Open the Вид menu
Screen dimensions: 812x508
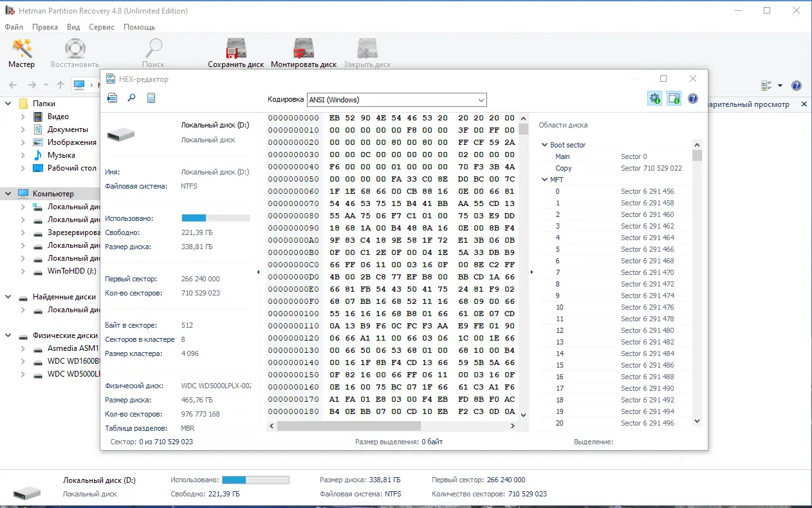tap(73, 27)
